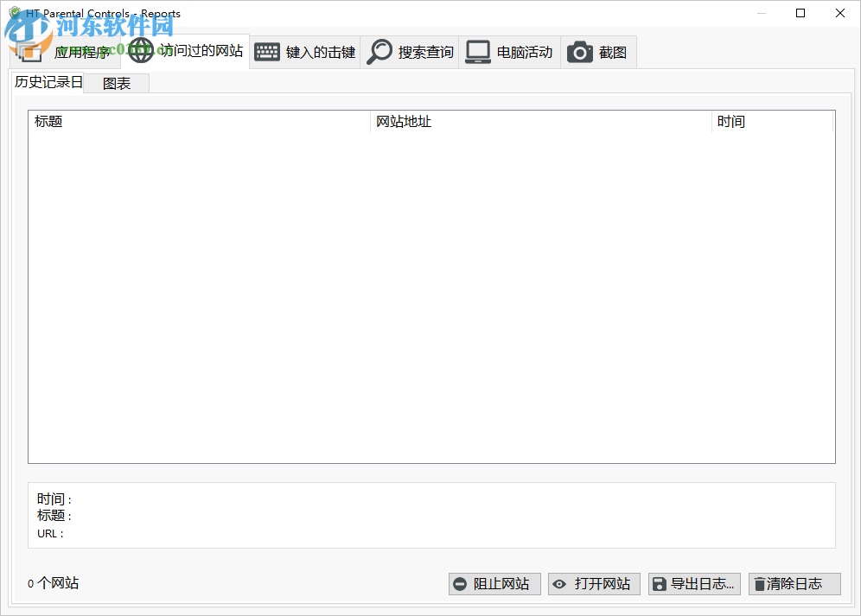Clear logs using 清除日志 button

(794, 584)
